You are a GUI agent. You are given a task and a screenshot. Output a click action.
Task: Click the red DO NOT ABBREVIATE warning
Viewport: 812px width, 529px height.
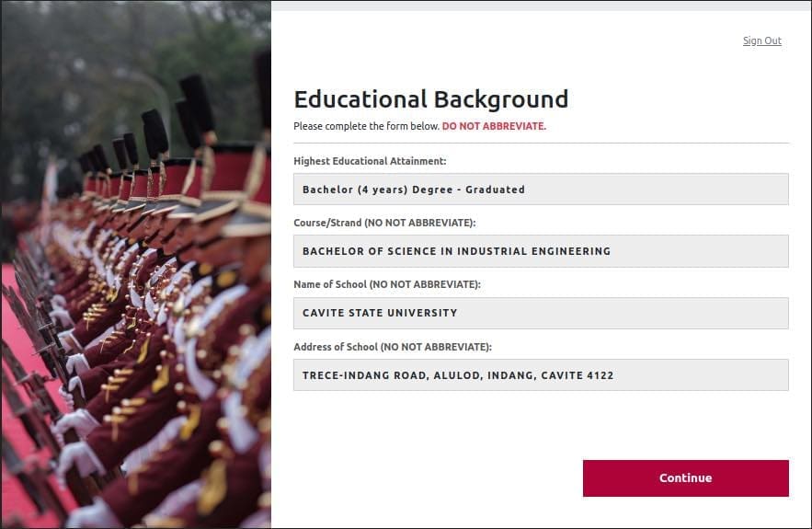(x=494, y=126)
